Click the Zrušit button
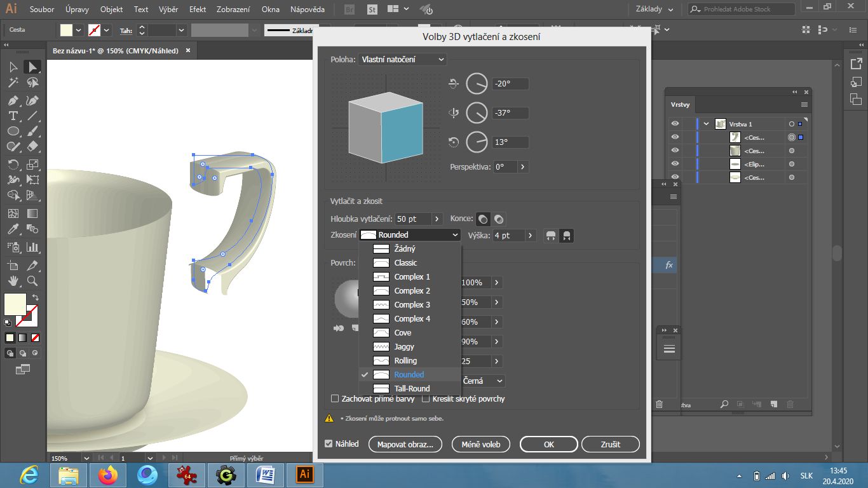Viewport: 868px width, 488px height. (x=610, y=445)
